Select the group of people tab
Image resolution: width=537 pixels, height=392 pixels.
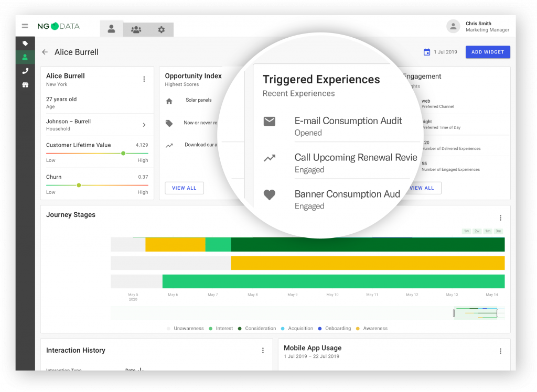click(136, 29)
